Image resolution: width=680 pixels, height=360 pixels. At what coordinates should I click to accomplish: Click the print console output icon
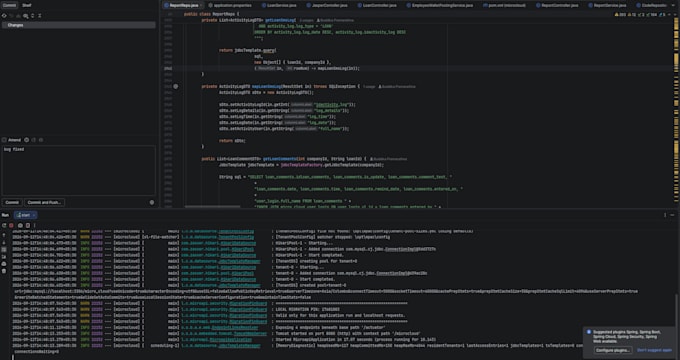click(x=4, y=264)
